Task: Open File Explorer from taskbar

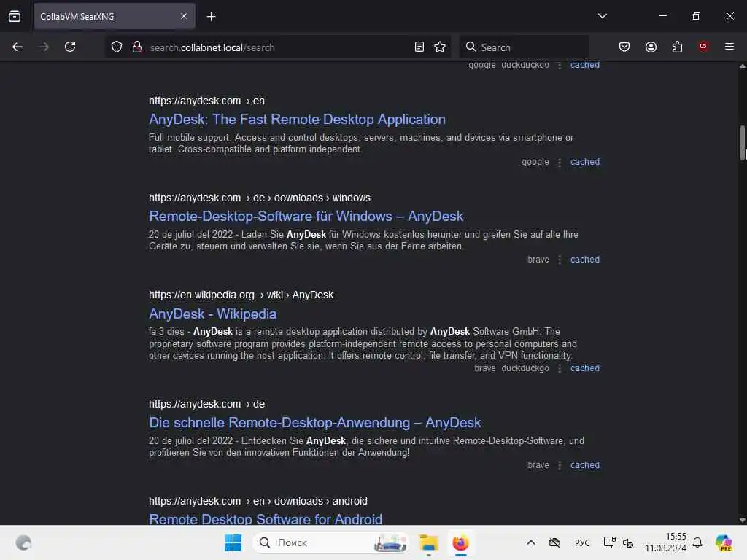Action: click(428, 542)
